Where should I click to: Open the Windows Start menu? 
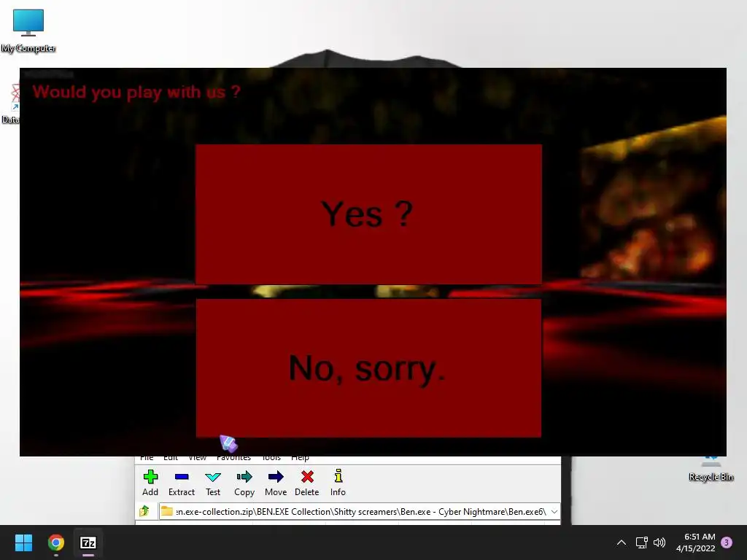pyautogui.click(x=23, y=542)
